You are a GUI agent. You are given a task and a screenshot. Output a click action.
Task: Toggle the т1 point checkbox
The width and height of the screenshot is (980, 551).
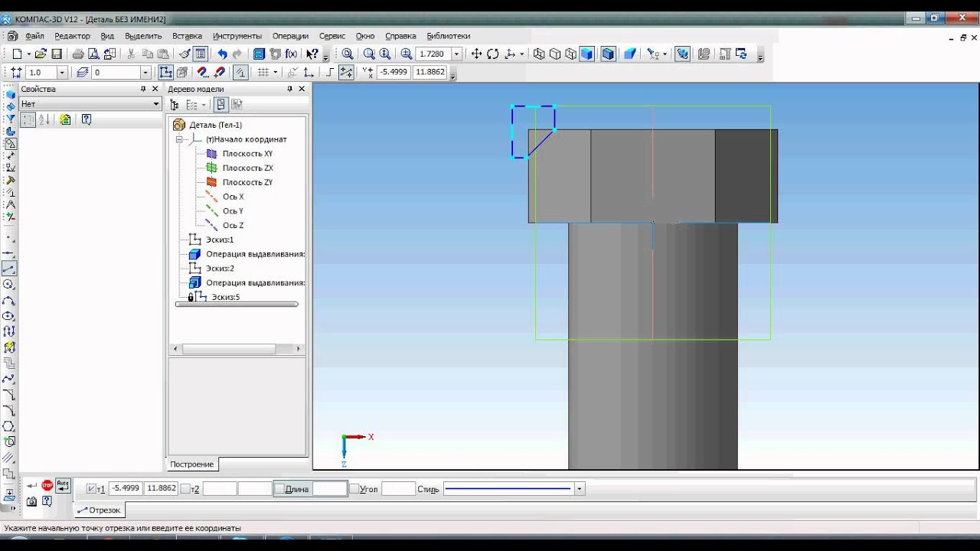[92, 488]
